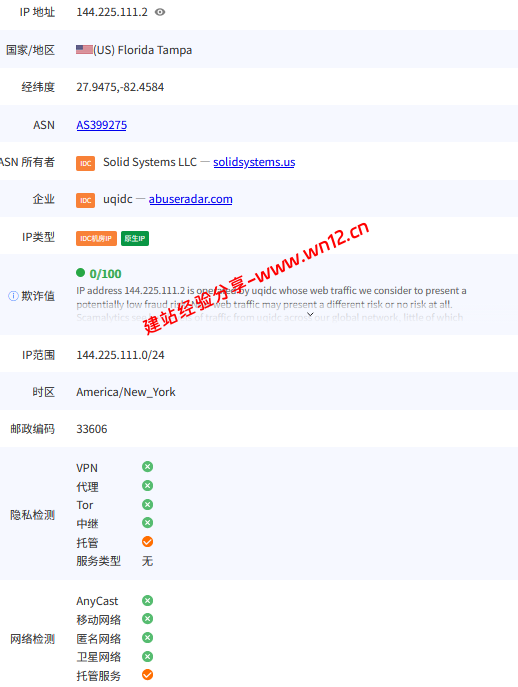This screenshot has height=687, width=518.
Task: Click the 移动网络 status cross icon
Action: coord(148,619)
